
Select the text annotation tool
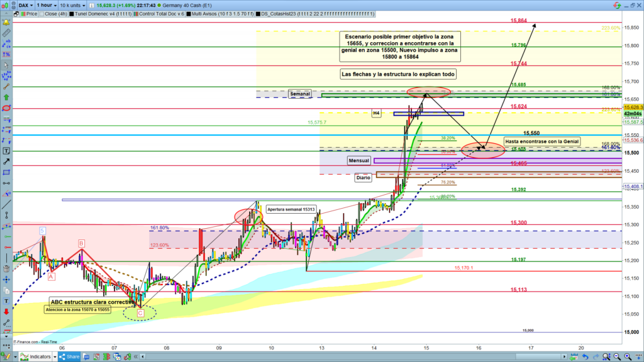click(6, 151)
